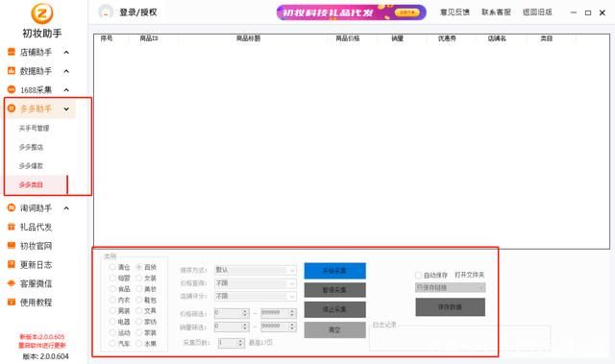Click 登录/授权 at the top

(138, 12)
